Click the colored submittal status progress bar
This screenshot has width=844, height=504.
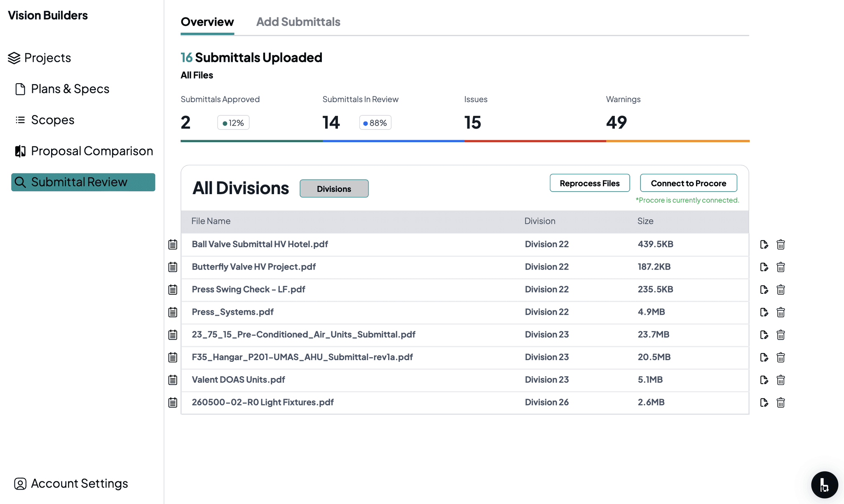pos(465,141)
